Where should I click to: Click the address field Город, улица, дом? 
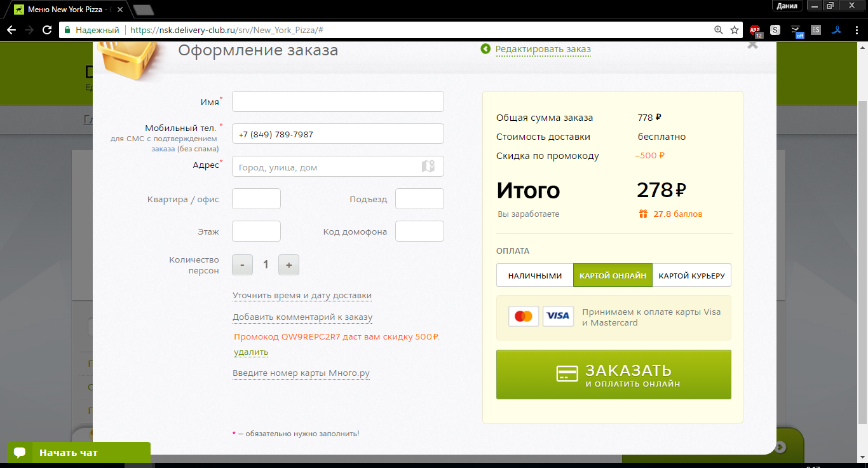point(338,167)
